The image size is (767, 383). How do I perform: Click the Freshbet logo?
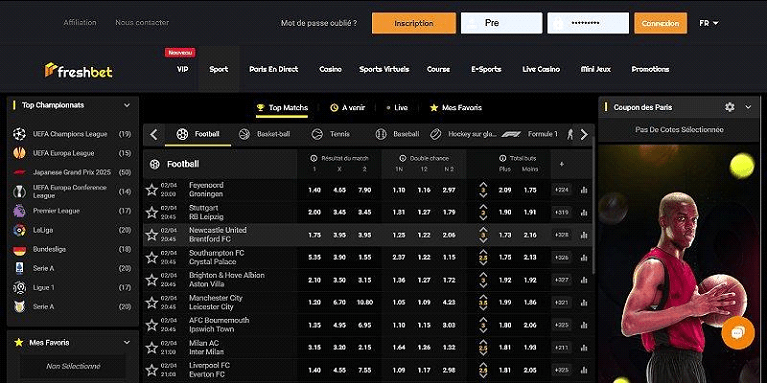79,71
